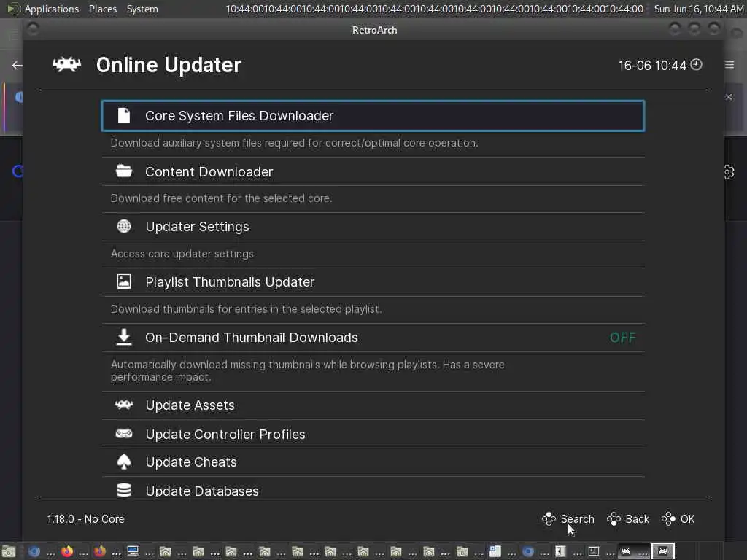Click the download arrow icon of On-Demand Thumbnail Downloads
Viewport: 747px width, 560px height.
click(124, 337)
